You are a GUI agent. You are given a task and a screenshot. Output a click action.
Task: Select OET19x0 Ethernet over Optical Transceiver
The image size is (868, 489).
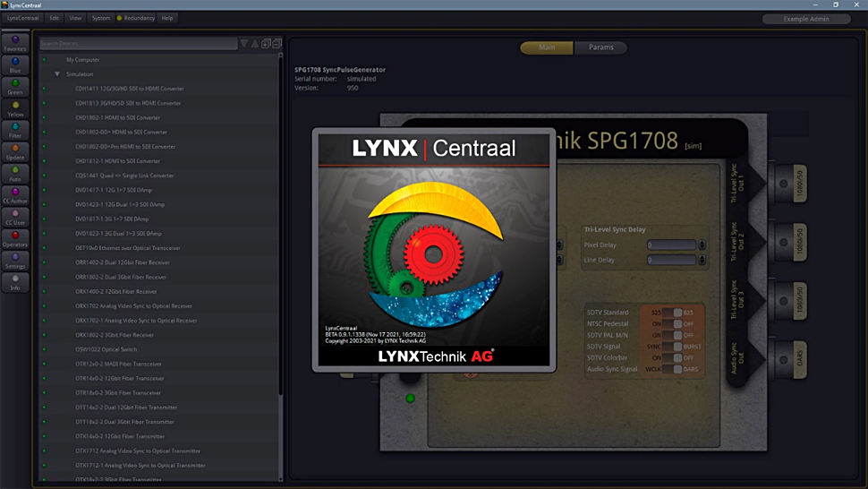pyautogui.click(x=128, y=248)
